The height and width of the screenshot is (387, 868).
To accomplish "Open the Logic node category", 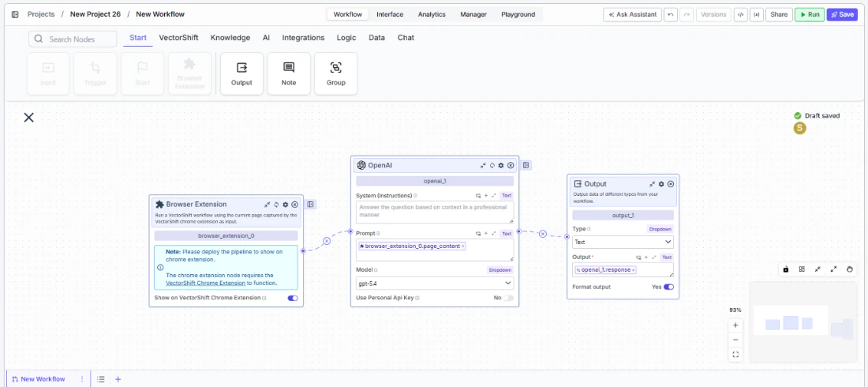I will [x=346, y=38].
